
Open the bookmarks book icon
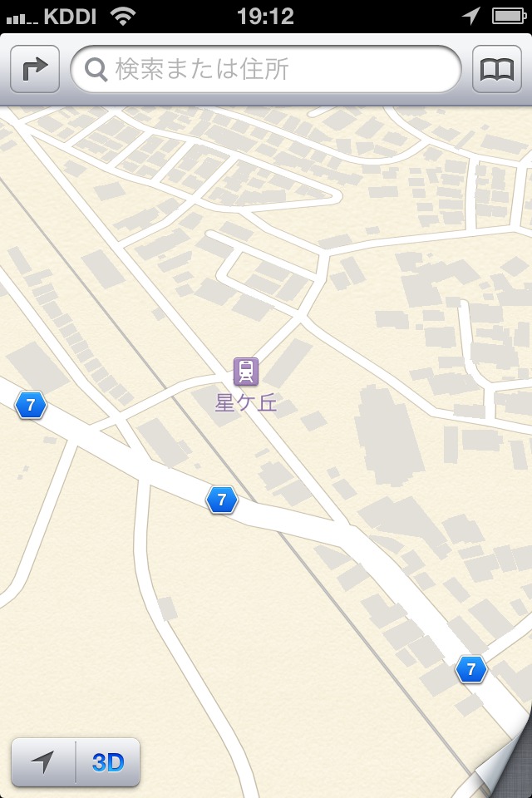click(x=497, y=69)
